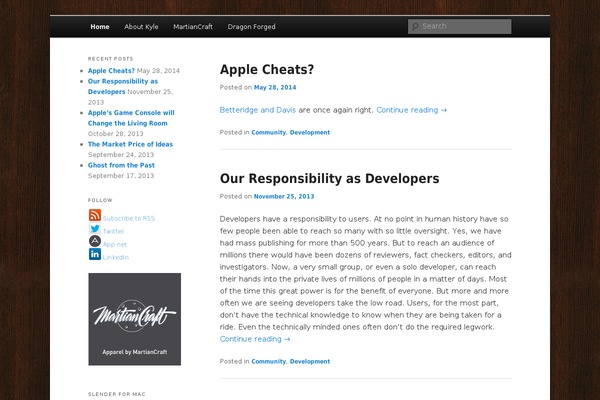Screen dimensions: 600x400
Task: Click the 'September 17, 2013' date text
Action: 121,176
